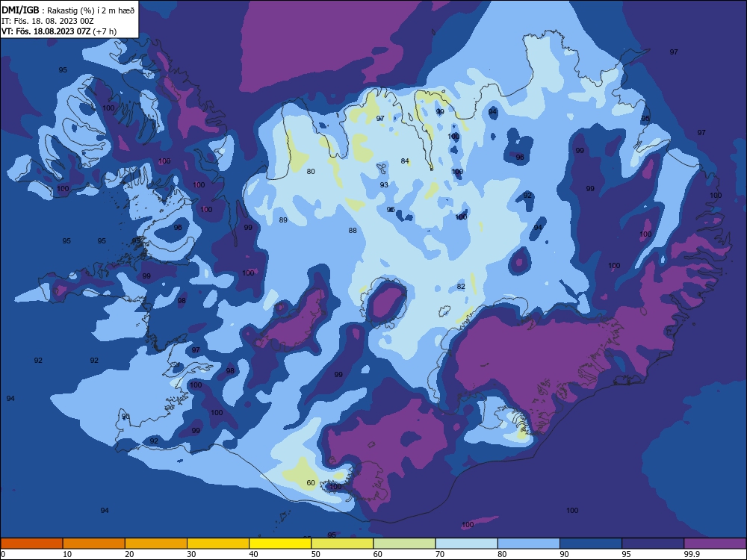Image resolution: width=747 pixels, height=560 pixels.
Task: Click the dark orange 0–10 legend swatch
Action: click(x=31, y=544)
